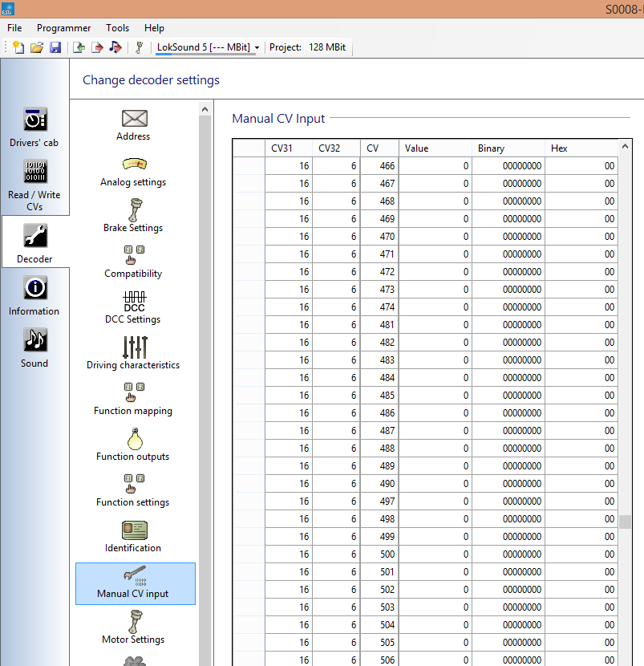Click the CV table vertical scrollbar thumb
644x666 pixels.
tap(625, 521)
